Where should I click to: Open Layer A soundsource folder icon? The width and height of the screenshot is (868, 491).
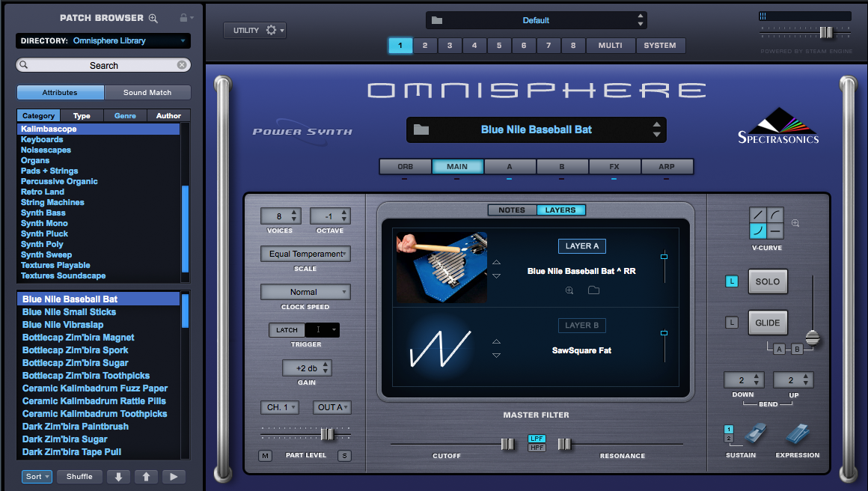click(593, 290)
